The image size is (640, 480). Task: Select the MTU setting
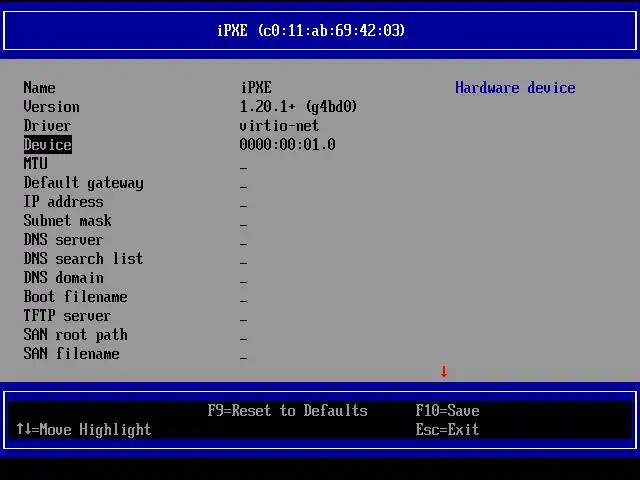pyautogui.click(x=36, y=164)
